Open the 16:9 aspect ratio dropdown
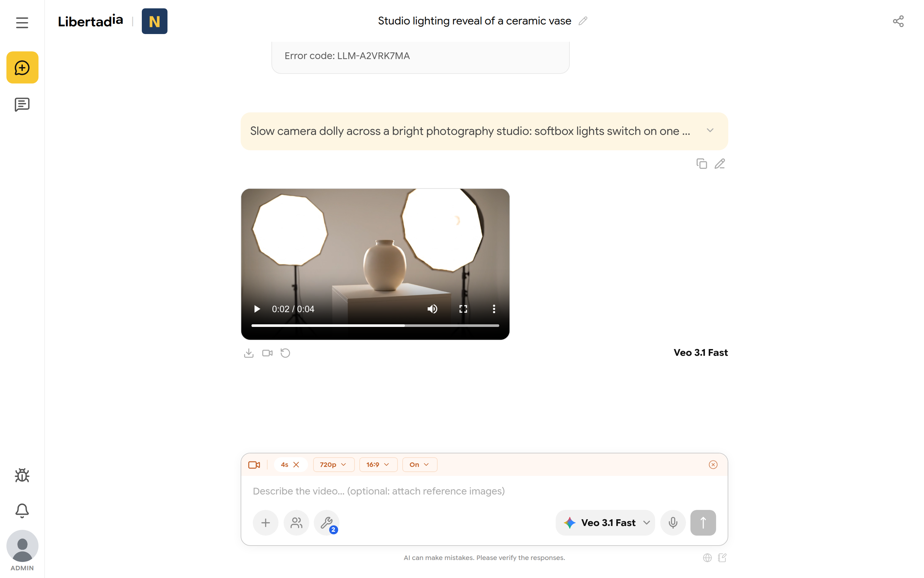 [x=378, y=464]
